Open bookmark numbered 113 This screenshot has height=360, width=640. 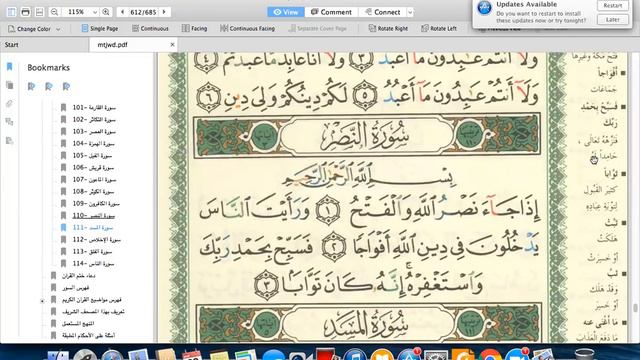tap(93, 251)
